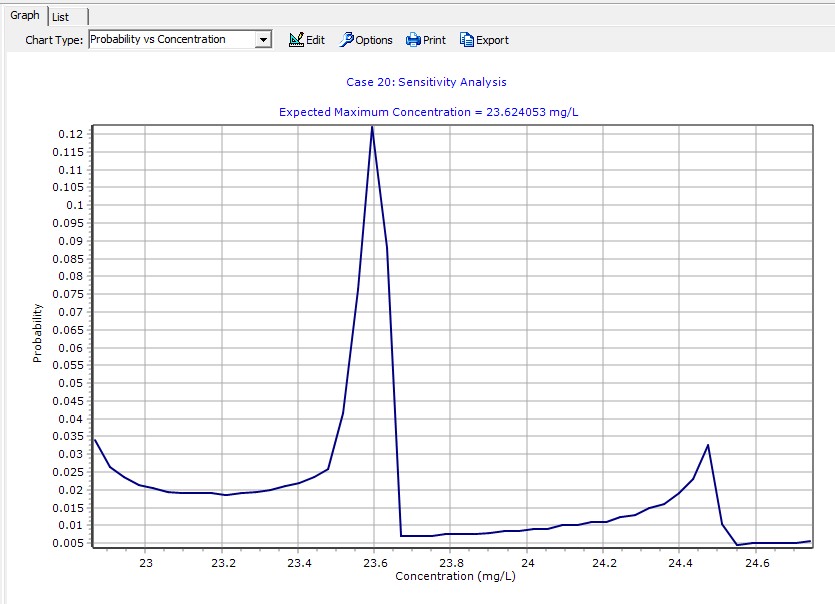Viewport: 835px width, 604px height.
Task: Expand the Chart Type dropdown arrow
Action: (x=264, y=40)
